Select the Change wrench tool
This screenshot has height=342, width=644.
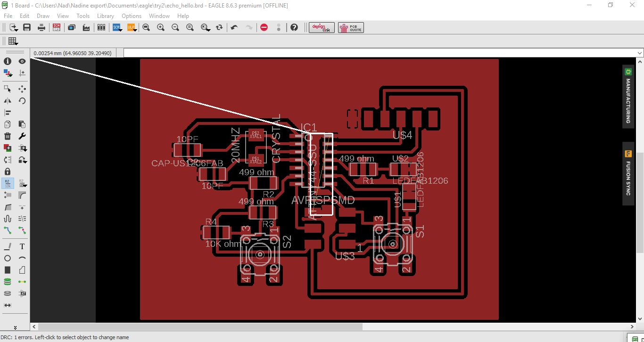pyautogui.click(x=22, y=136)
